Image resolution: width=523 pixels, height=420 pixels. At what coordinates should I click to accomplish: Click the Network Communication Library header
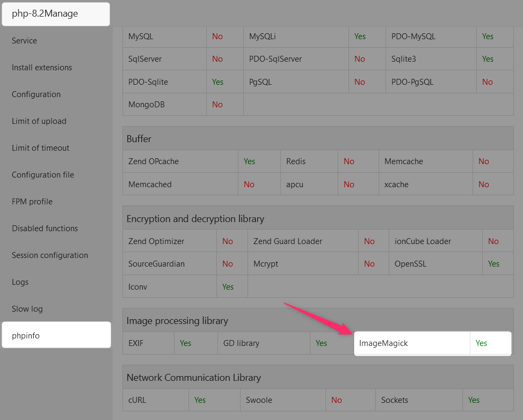point(194,378)
